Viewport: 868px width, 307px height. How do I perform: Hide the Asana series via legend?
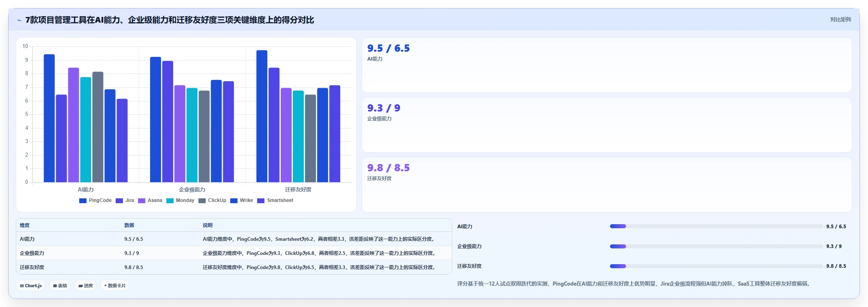coord(150,200)
